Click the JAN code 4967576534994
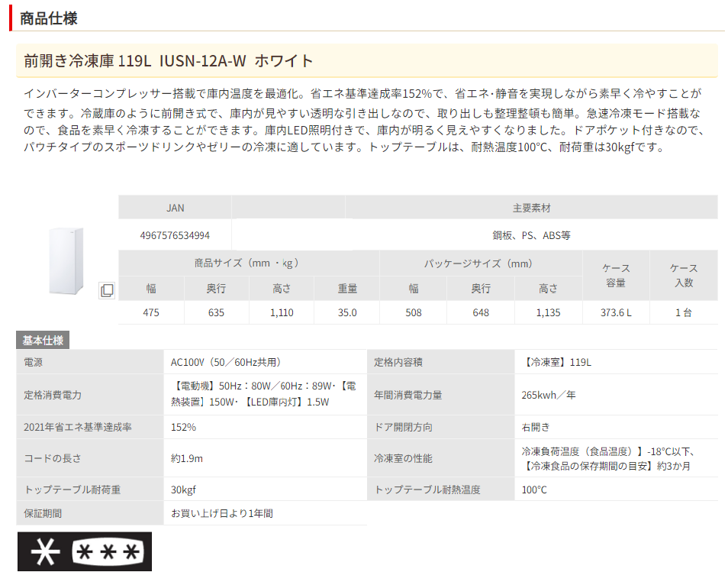This screenshot has width=728, height=585. (175, 235)
